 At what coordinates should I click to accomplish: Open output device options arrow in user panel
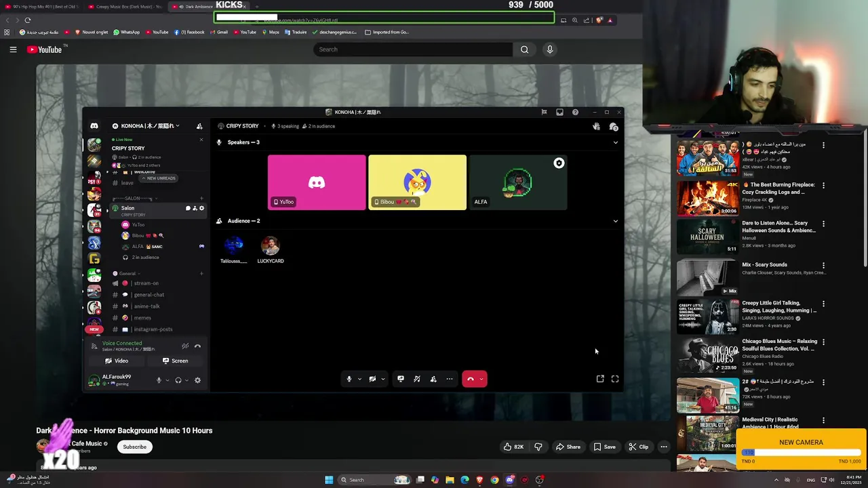point(186,380)
